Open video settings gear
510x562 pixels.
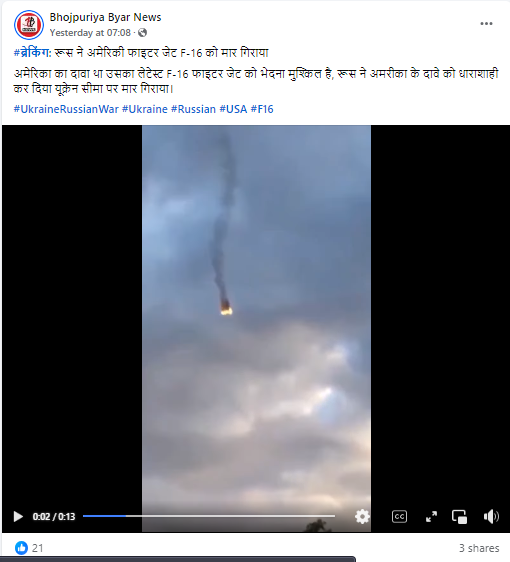point(362,516)
